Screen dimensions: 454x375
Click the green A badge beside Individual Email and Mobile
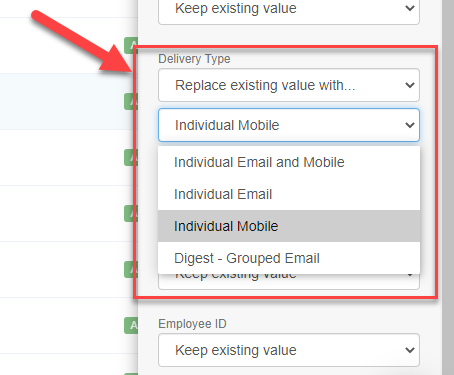pos(129,157)
